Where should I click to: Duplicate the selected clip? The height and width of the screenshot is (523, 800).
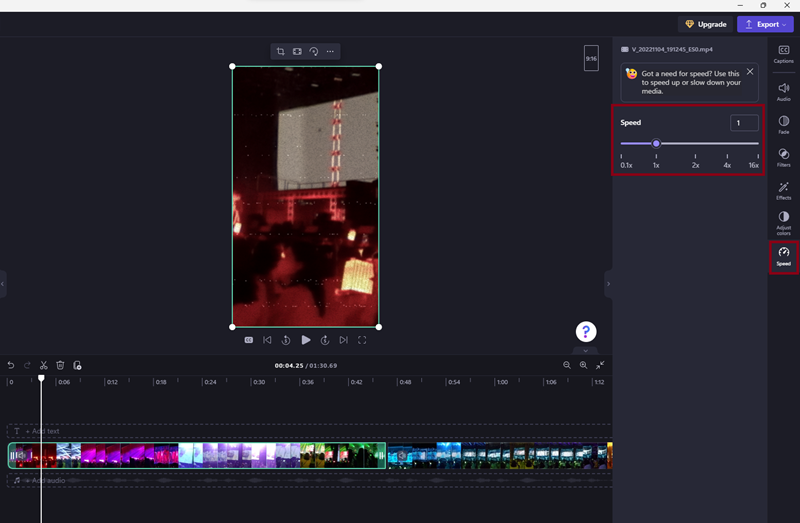tap(77, 365)
